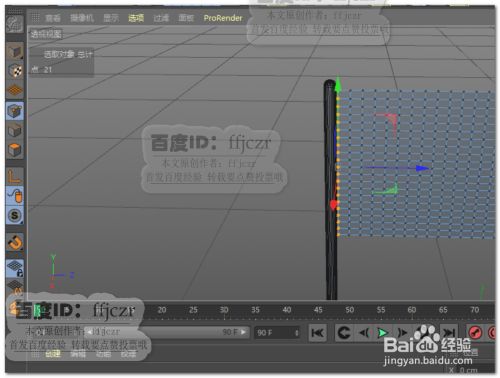This screenshot has width=500, height=378.
Task: Go to end of animation button
Action: coord(449,333)
